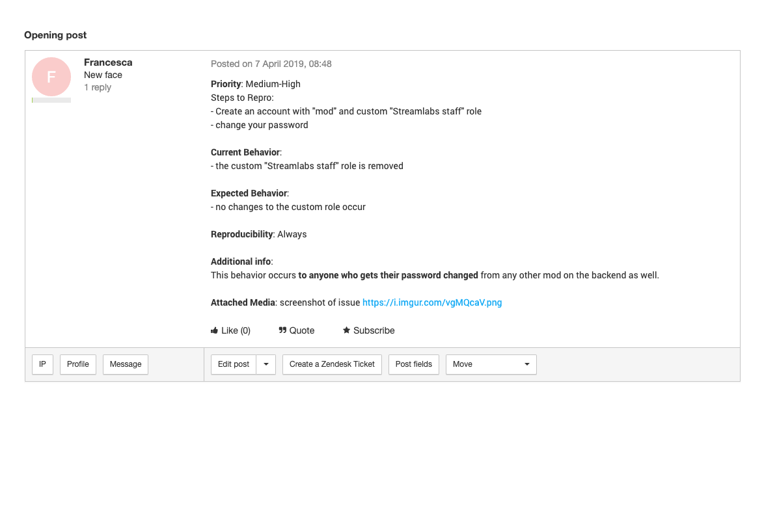Click the Subscribe star icon

point(346,330)
